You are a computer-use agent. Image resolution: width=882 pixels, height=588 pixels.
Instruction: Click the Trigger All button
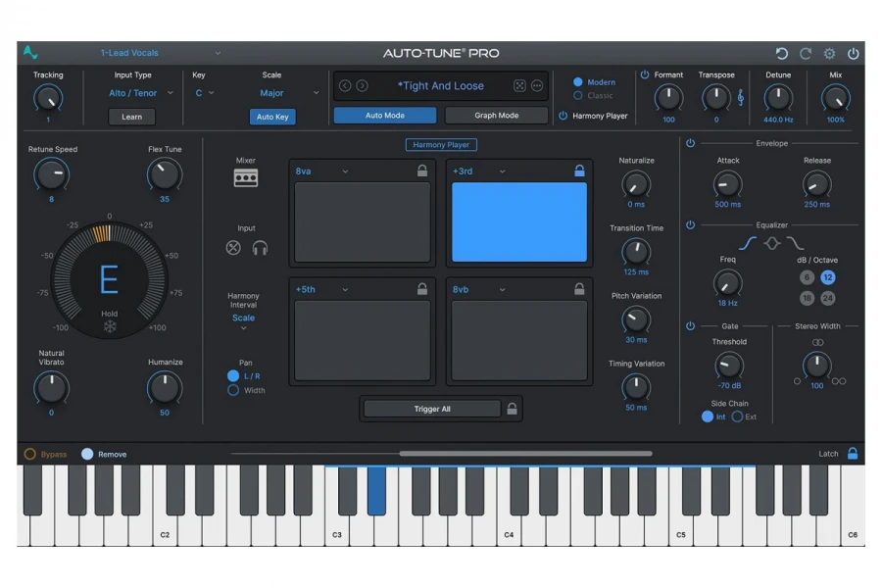pyautogui.click(x=432, y=409)
